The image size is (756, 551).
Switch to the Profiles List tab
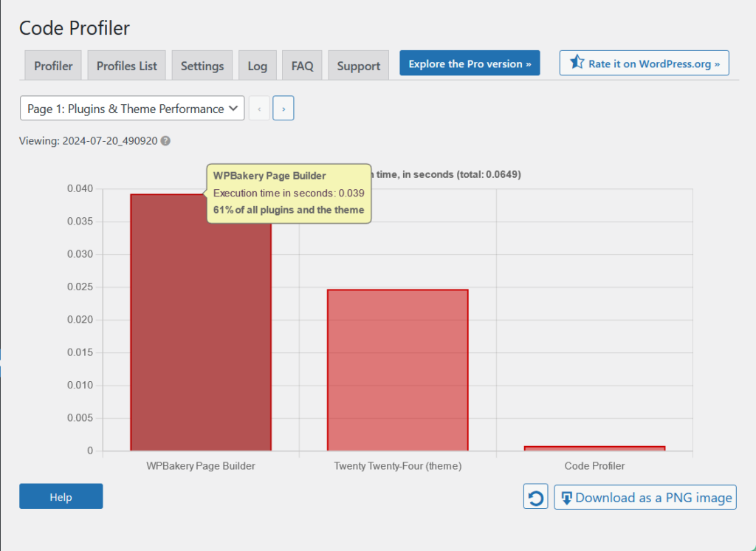127,66
